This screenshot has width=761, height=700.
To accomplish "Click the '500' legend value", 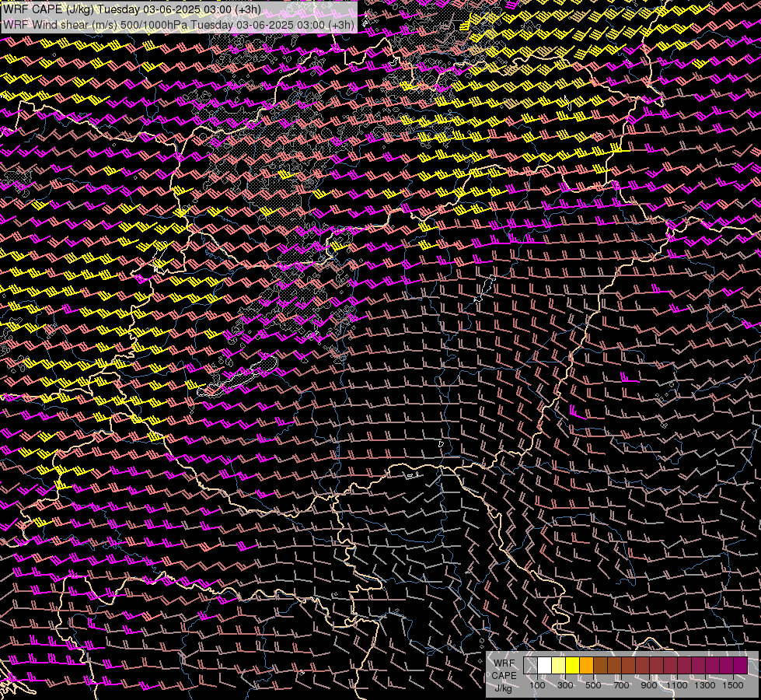I will click(x=593, y=685).
